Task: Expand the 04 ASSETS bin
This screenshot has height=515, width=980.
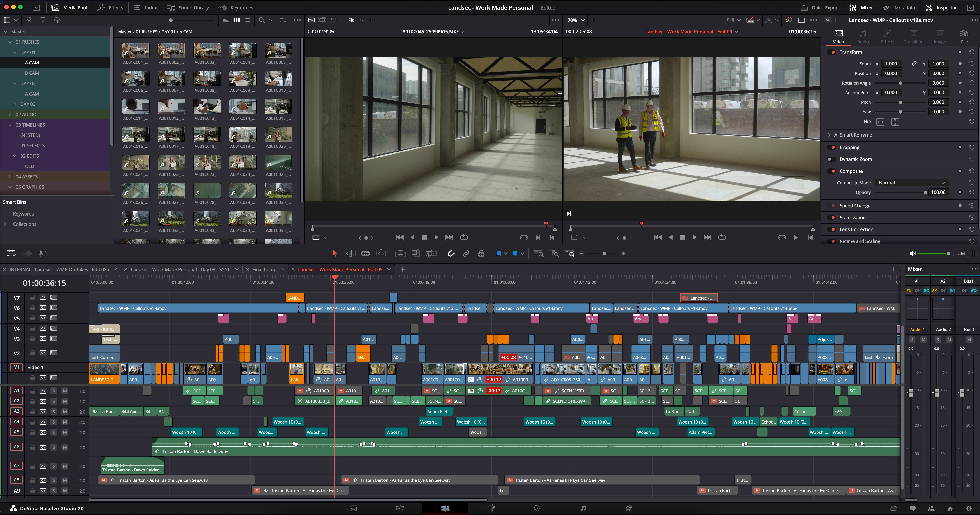Action: pos(10,176)
